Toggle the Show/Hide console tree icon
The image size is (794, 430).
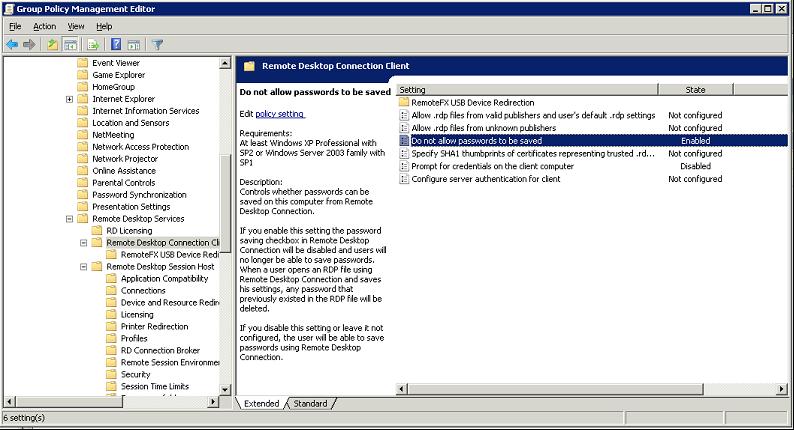pos(70,45)
